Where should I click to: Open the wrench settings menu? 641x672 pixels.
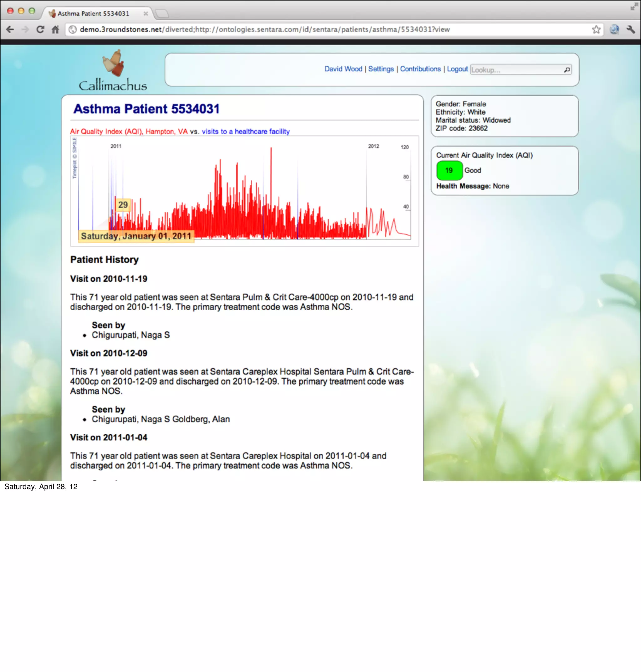[631, 29]
